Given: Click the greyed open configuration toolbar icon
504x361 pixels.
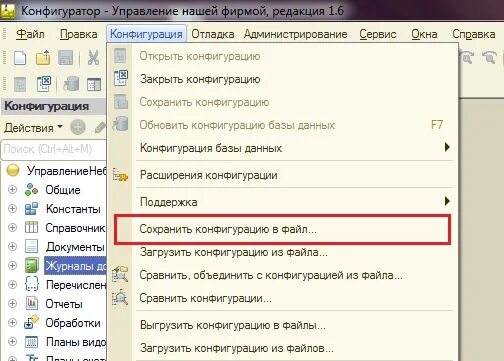Looking at the screenshot, I should pos(20,84).
